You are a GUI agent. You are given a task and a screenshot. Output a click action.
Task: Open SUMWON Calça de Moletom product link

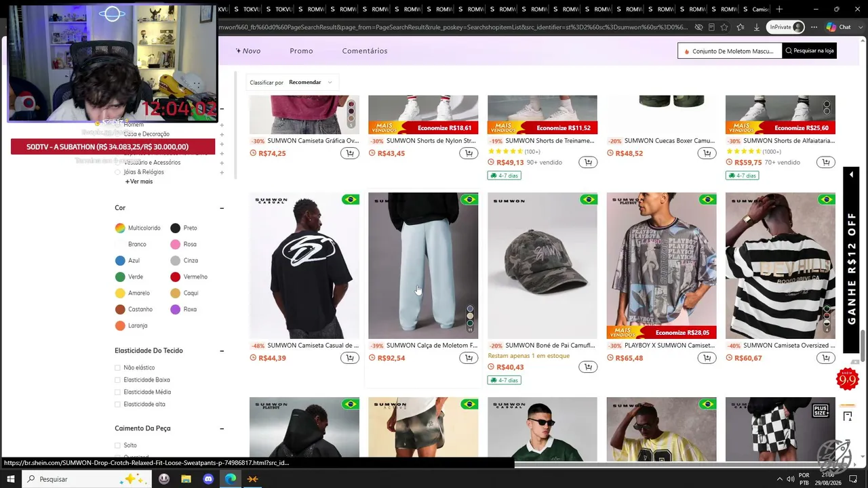tap(432, 346)
